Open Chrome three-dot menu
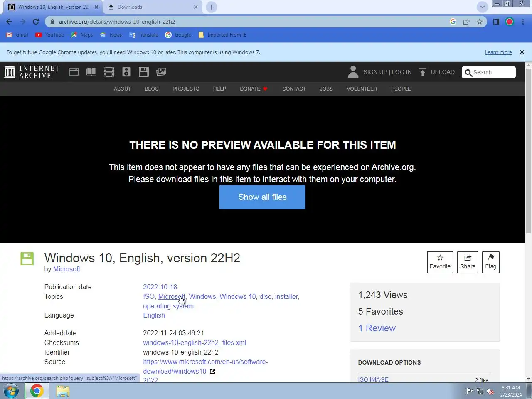Image resolution: width=532 pixels, height=399 pixels. pos(523,22)
